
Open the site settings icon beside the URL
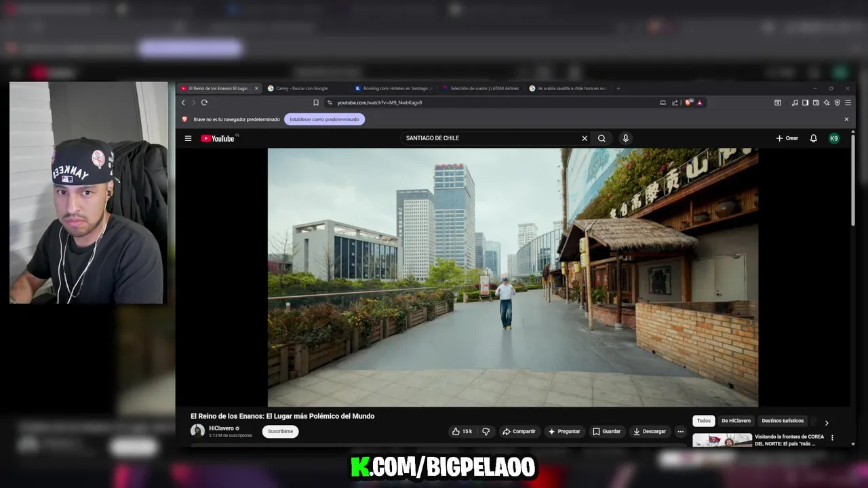coord(330,102)
